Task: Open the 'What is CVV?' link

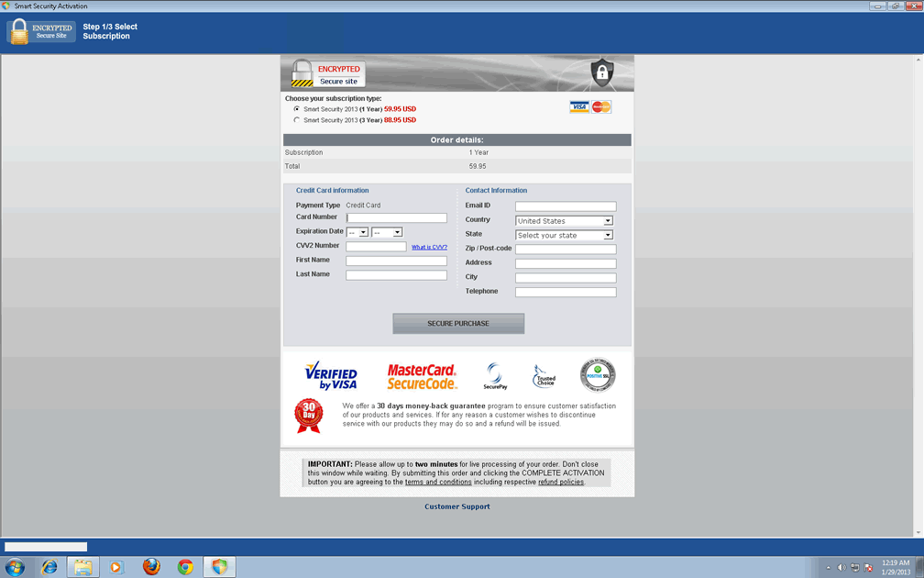Action: (x=429, y=248)
